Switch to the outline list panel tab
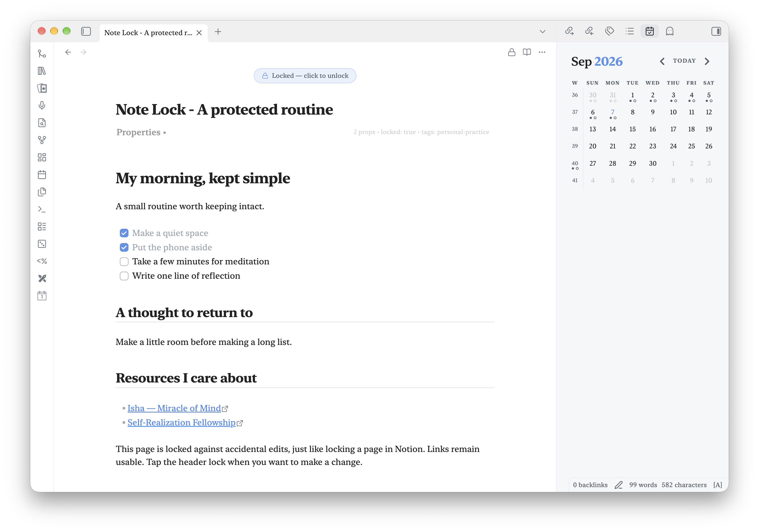The height and width of the screenshot is (532, 759). tap(629, 31)
